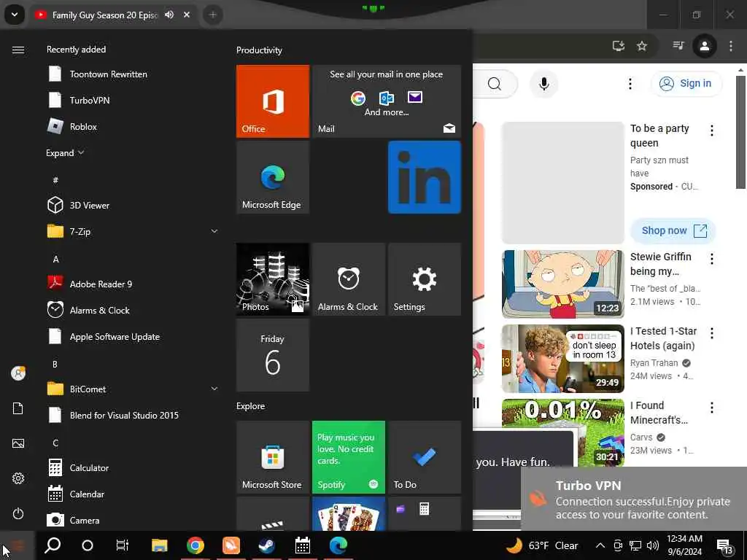Image resolution: width=747 pixels, height=560 pixels.
Task: Click the Windows Start button
Action: 18,545
